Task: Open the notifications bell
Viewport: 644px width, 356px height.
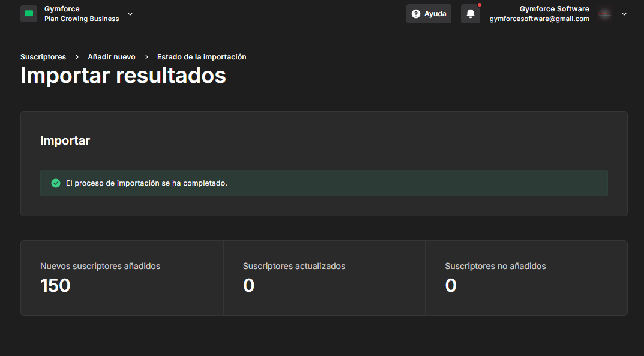Action: pyautogui.click(x=471, y=14)
